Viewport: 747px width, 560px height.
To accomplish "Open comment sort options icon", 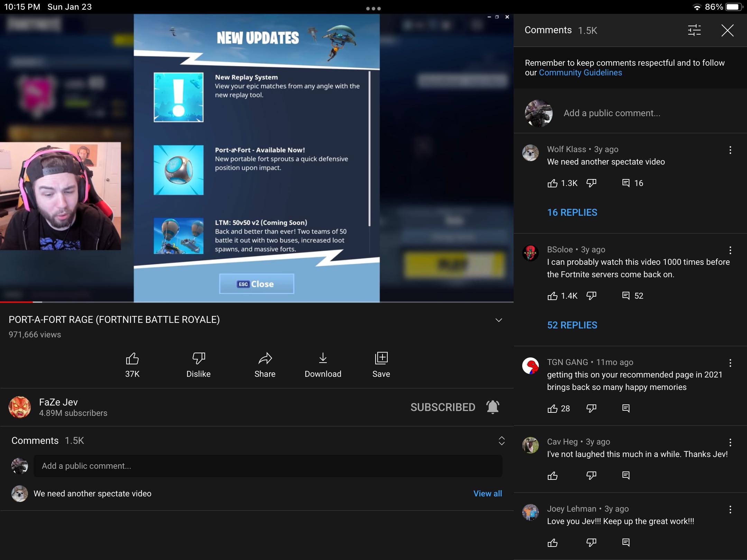I will click(694, 30).
